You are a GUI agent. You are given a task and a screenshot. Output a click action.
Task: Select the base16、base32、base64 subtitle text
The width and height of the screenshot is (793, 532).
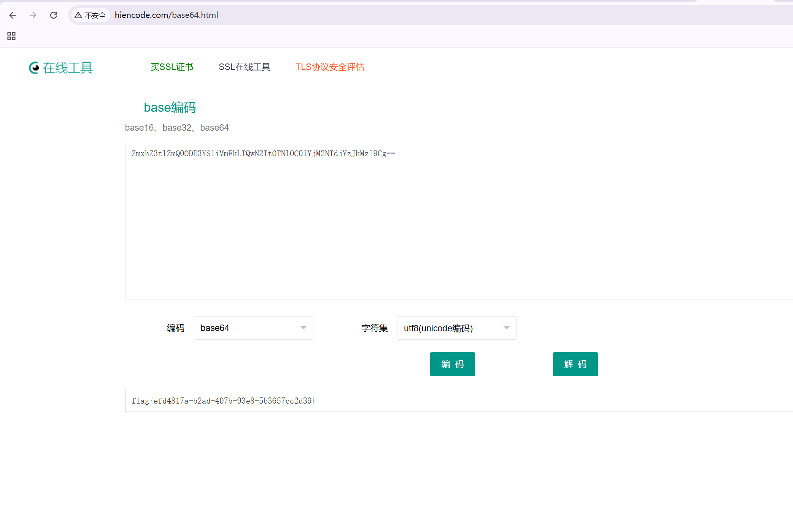point(177,128)
